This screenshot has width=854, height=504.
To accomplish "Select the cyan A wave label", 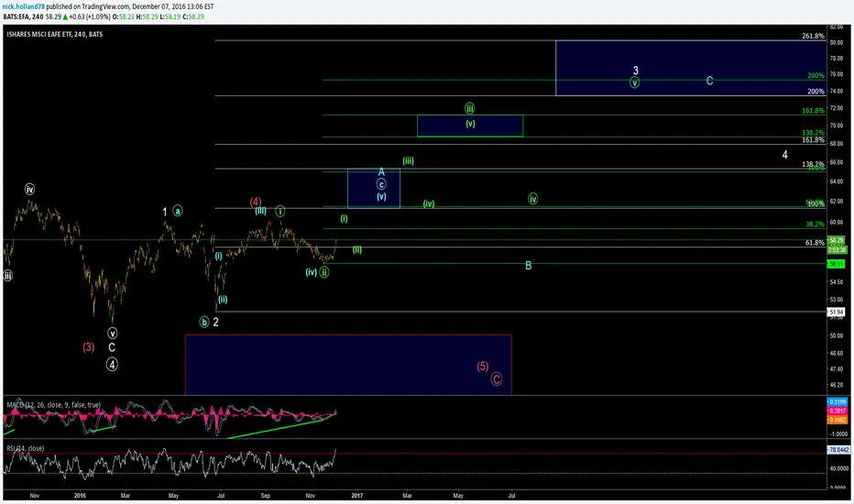I will [381, 172].
